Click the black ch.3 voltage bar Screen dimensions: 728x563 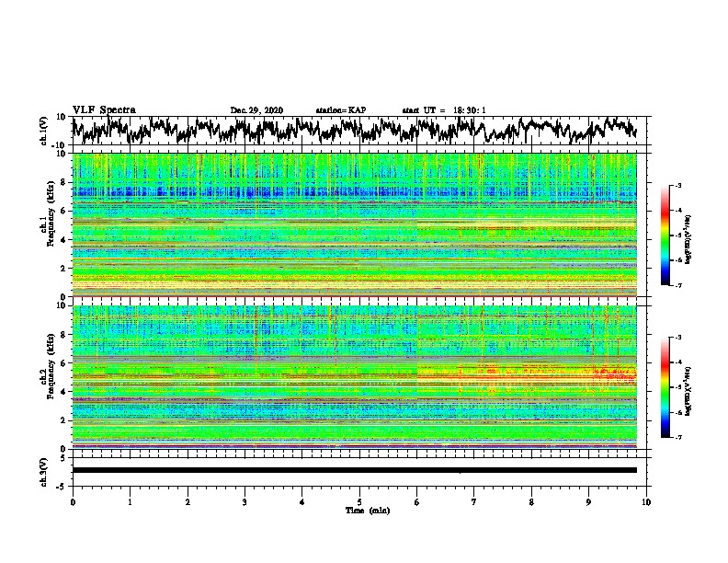tap(354, 470)
